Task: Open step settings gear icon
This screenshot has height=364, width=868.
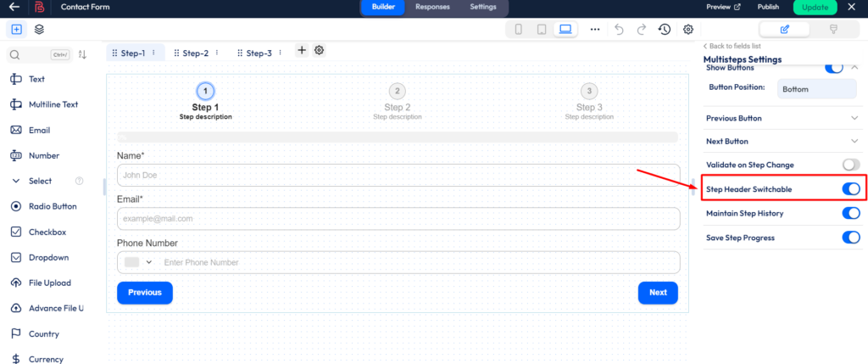Action: [x=320, y=50]
